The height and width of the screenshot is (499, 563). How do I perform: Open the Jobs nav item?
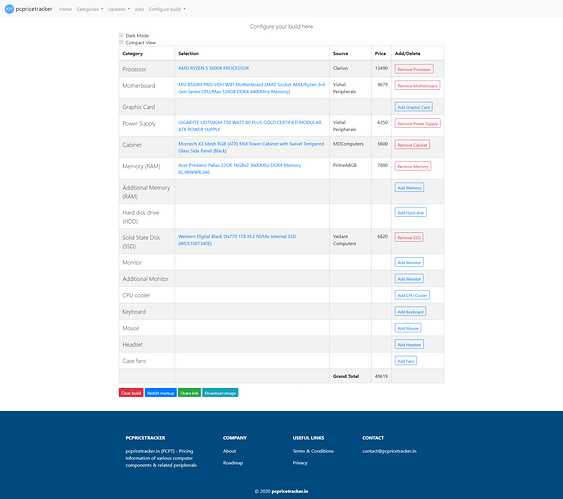pos(139,9)
